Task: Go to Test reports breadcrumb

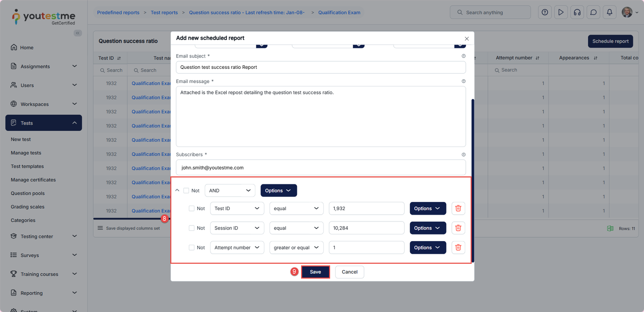Action: 164,12
